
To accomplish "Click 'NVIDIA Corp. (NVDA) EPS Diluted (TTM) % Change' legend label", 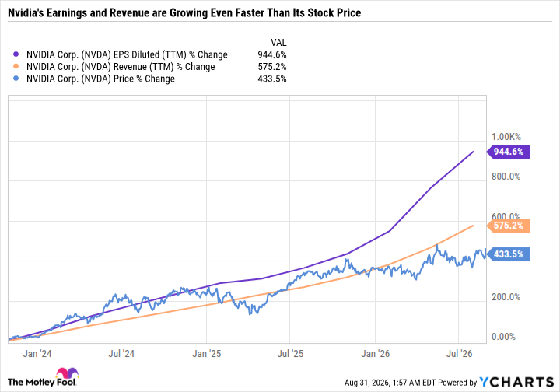I will pyautogui.click(x=127, y=54).
